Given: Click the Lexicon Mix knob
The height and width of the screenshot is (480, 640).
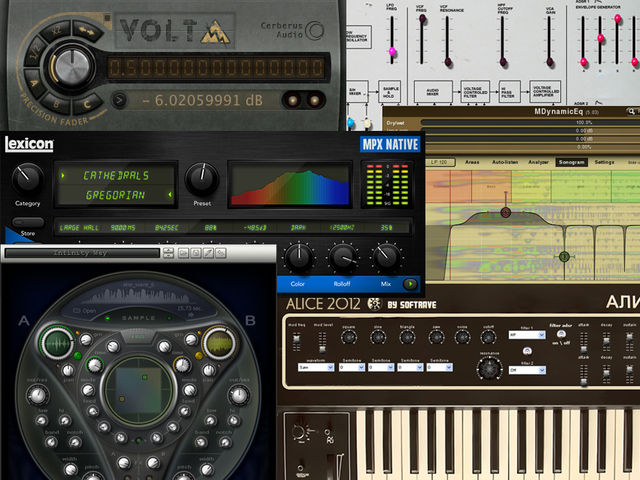Looking at the screenshot, I should point(386,256).
